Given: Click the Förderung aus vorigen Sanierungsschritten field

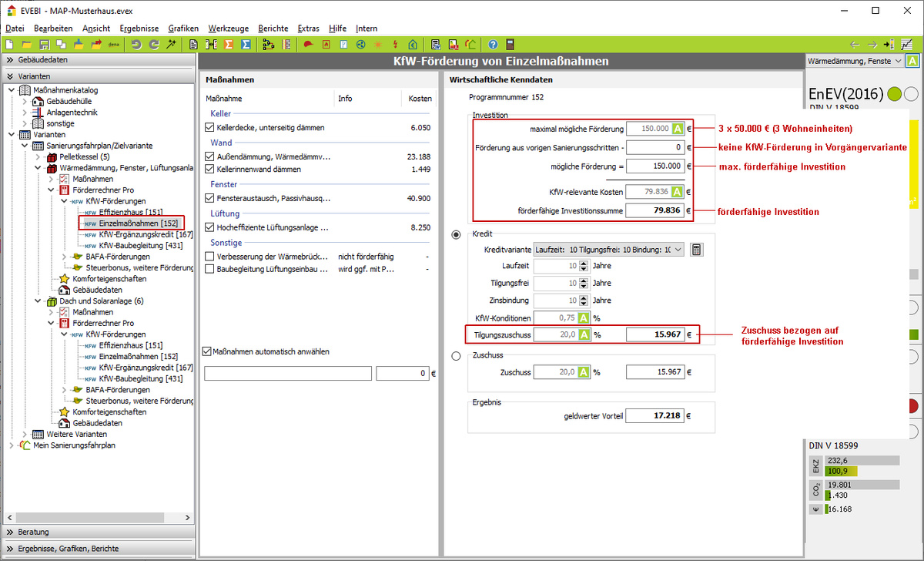Looking at the screenshot, I should [x=655, y=147].
